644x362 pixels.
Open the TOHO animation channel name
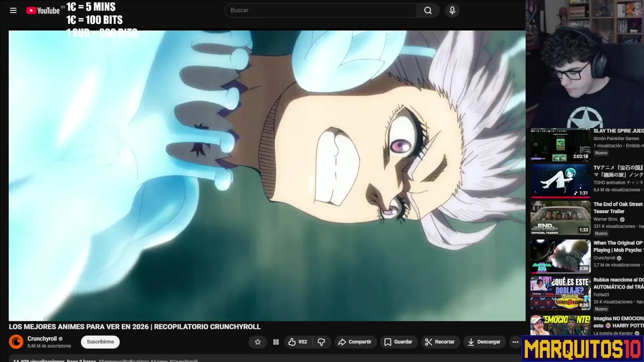tap(618, 183)
